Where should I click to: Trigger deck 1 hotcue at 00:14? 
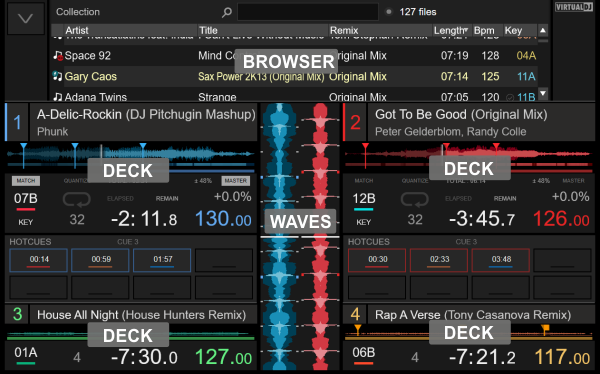pyautogui.click(x=39, y=260)
